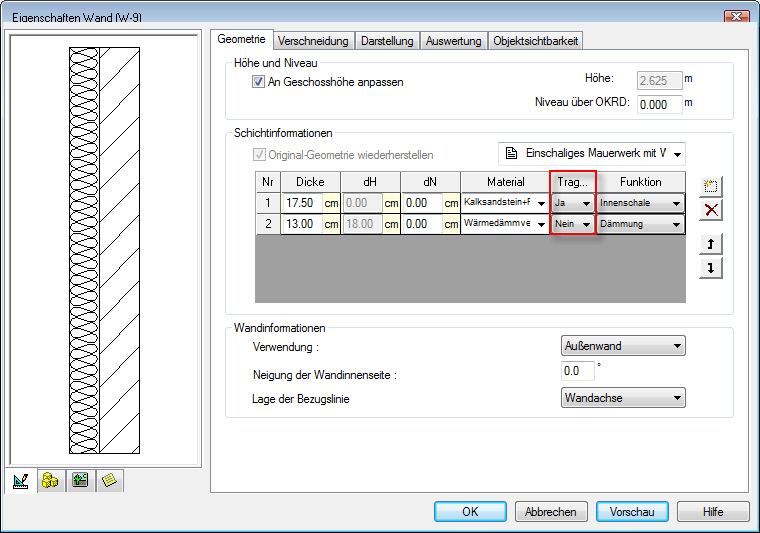Toggle An Geschosshöhe anpassen checkbox

(258, 82)
